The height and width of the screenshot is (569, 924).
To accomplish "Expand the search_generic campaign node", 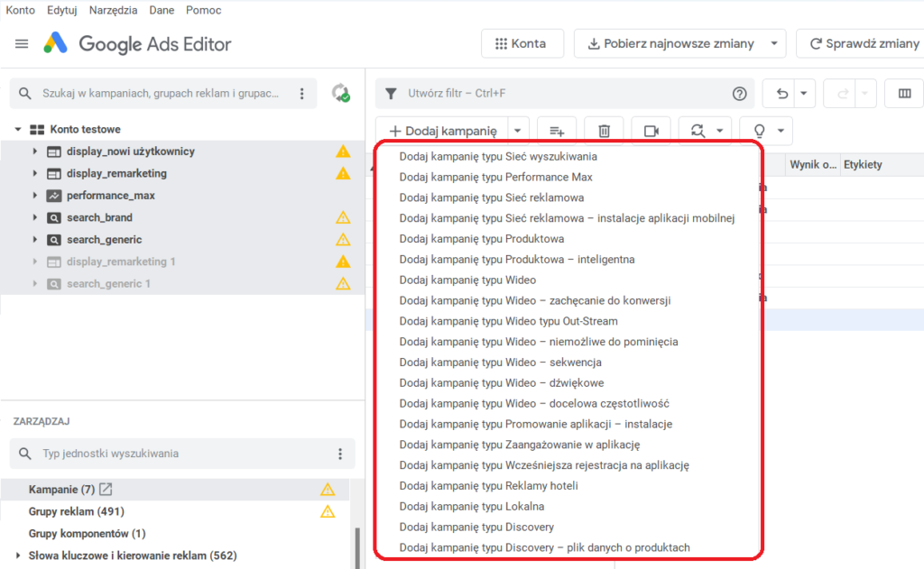I will pos(35,240).
